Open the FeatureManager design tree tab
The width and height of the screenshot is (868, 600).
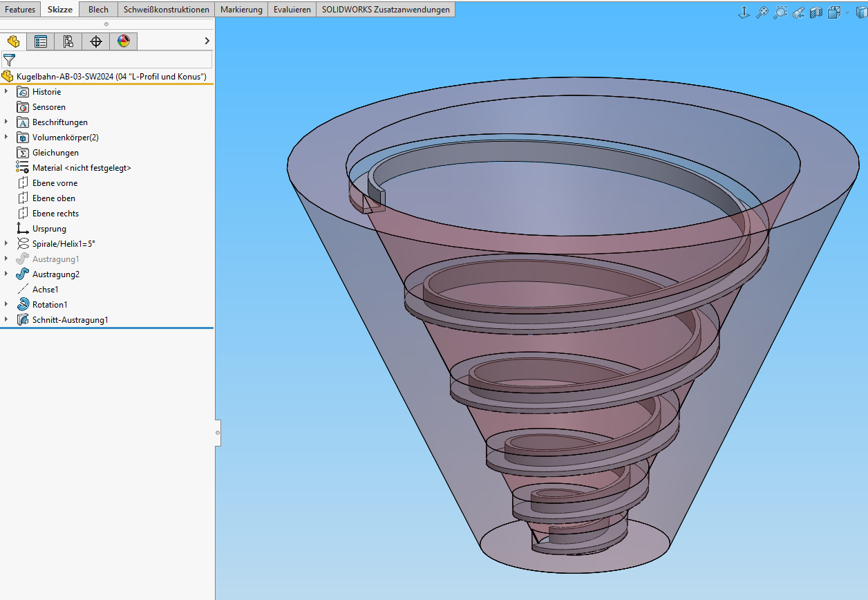tap(14, 41)
